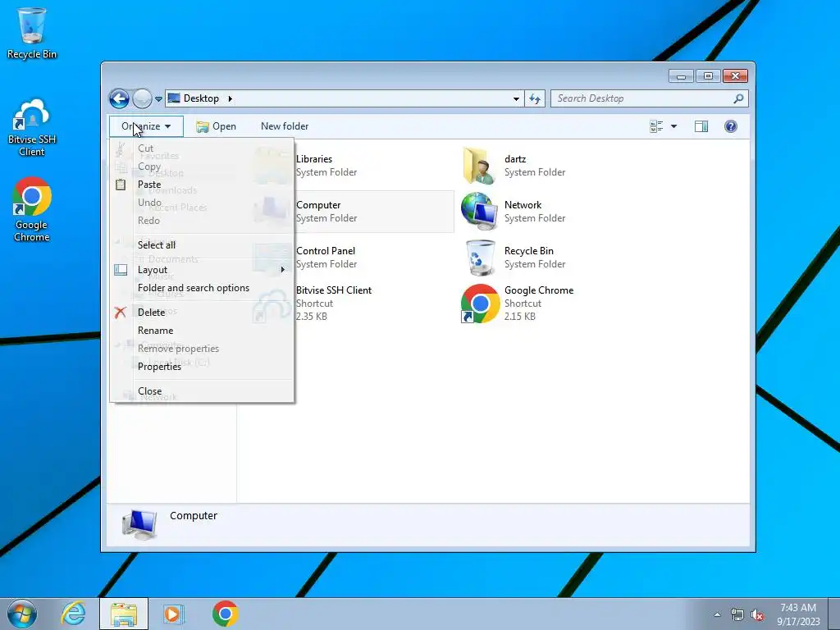
Task: Select the Libraries system folder
Action: point(352,166)
